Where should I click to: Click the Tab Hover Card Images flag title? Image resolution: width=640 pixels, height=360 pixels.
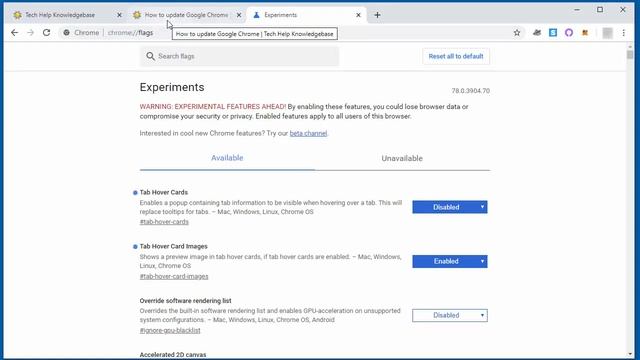coord(173,247)
